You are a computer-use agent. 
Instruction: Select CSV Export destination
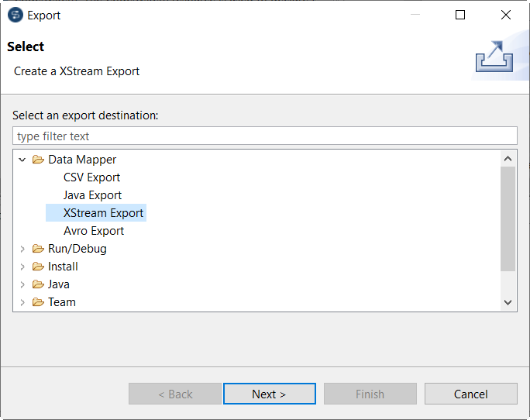pos(91,177)
